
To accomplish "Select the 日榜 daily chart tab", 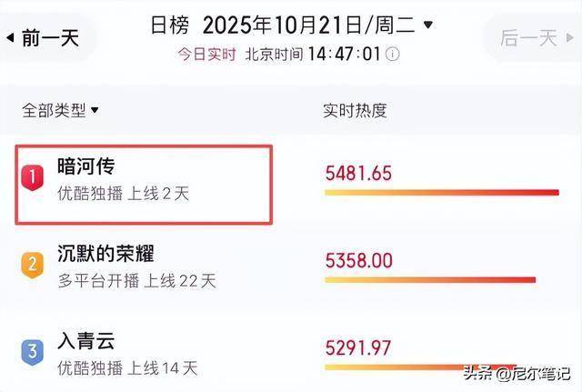I will 170,25.
